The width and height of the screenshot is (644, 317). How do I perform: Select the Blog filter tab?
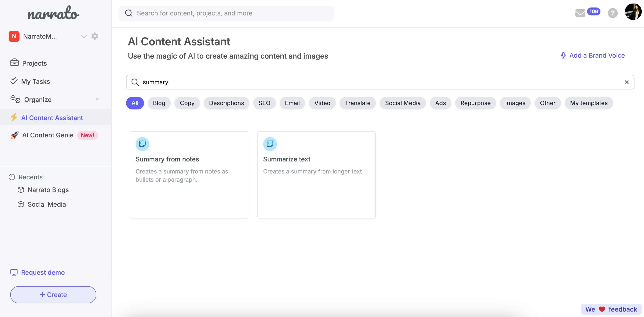(159, 103)
